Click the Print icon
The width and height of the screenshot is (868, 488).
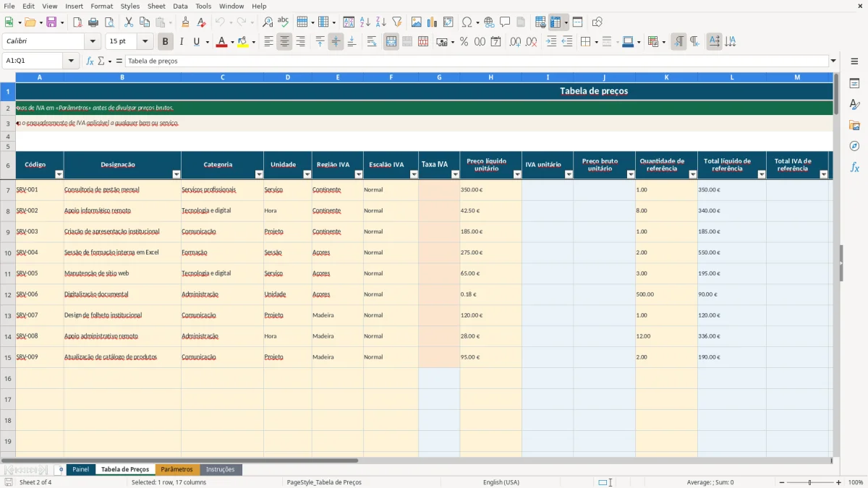pyautogui.click(x=93, y=22)
